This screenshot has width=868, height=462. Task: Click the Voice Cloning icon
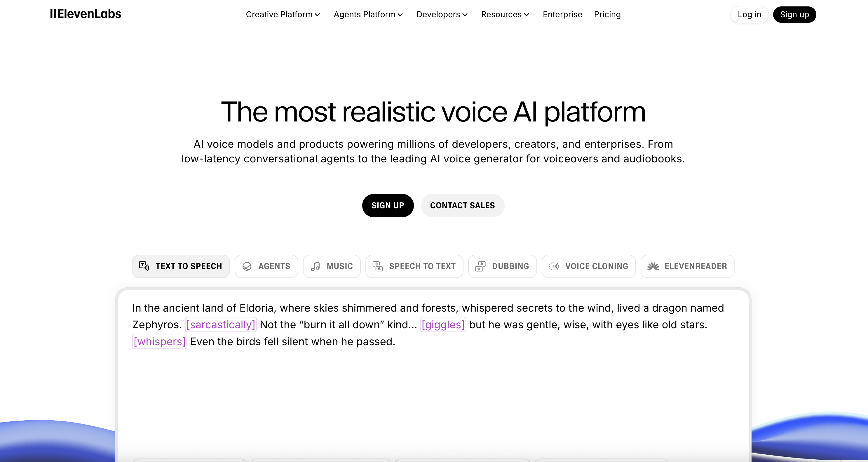pyautogui.click(x=554, y=266)
